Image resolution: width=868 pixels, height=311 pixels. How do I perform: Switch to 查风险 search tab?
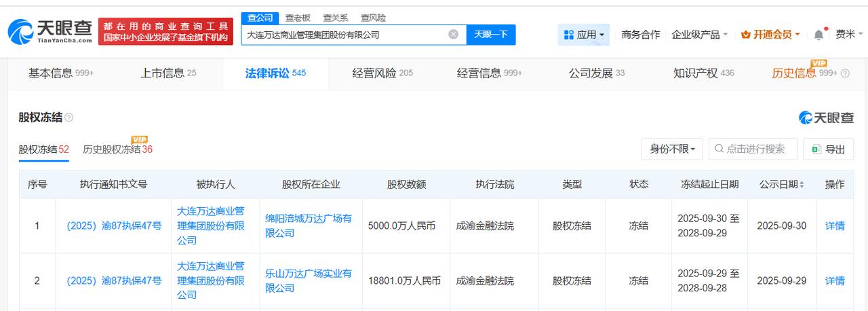point(373,18)
